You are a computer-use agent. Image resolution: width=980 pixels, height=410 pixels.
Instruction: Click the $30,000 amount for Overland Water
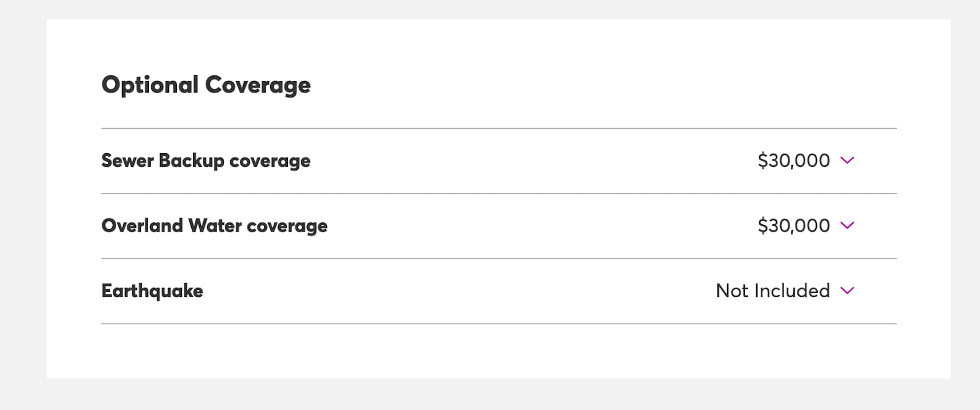coord(793,226)
